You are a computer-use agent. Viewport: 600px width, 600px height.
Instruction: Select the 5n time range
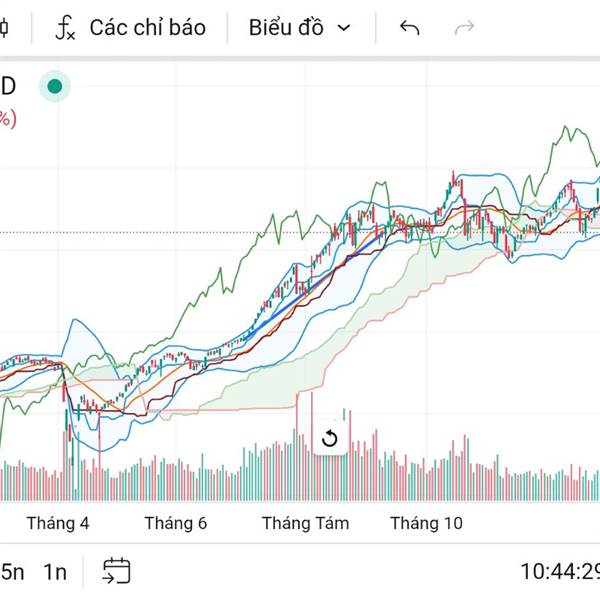point(12,572)
